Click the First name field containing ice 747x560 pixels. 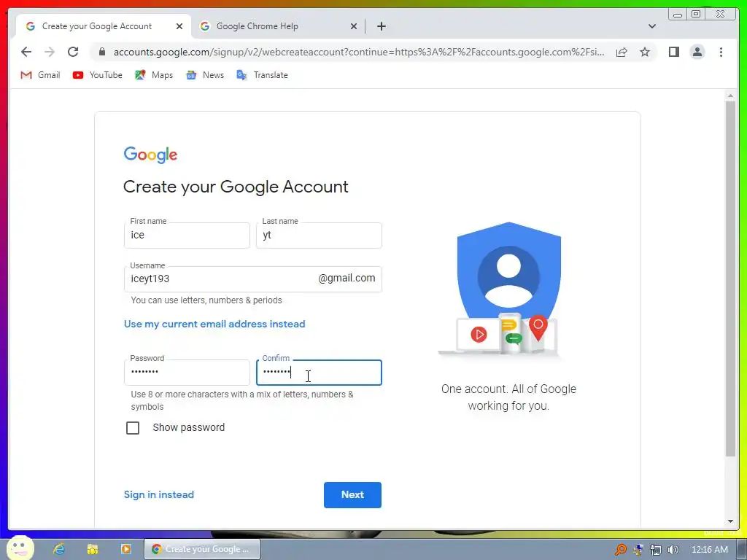pos(187,236)
